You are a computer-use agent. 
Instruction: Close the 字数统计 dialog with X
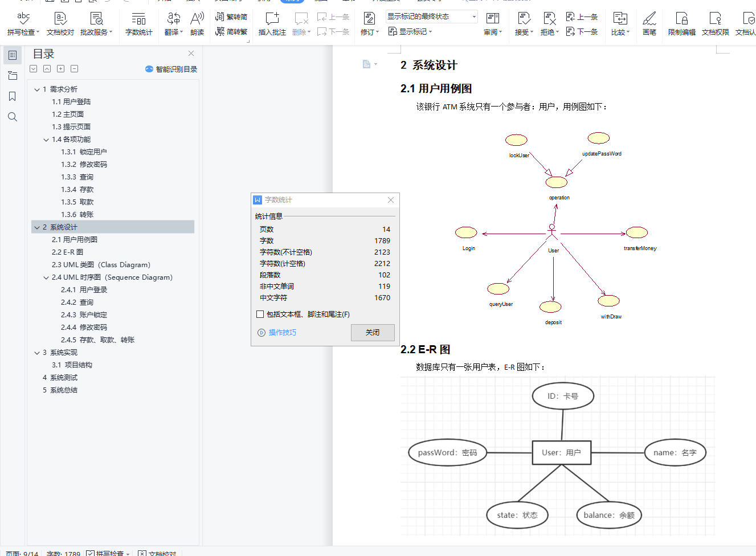[x=391, y=200]
